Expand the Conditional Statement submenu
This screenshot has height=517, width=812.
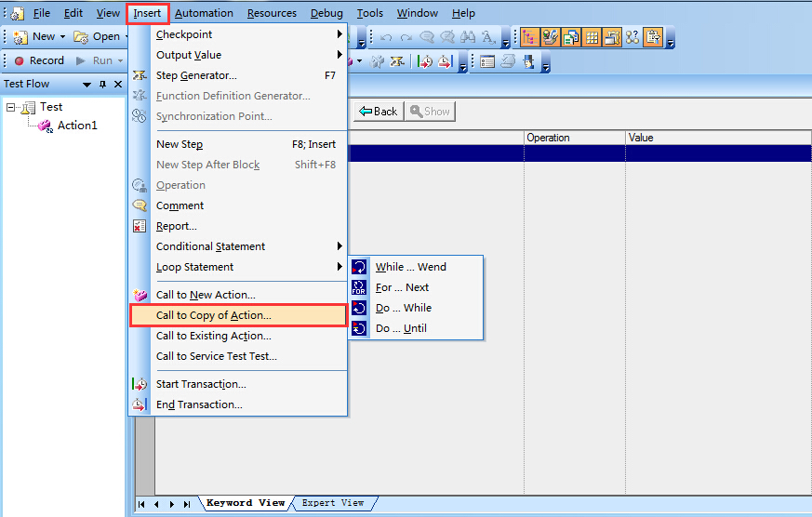pyautogui.click(x=238, y=246)
